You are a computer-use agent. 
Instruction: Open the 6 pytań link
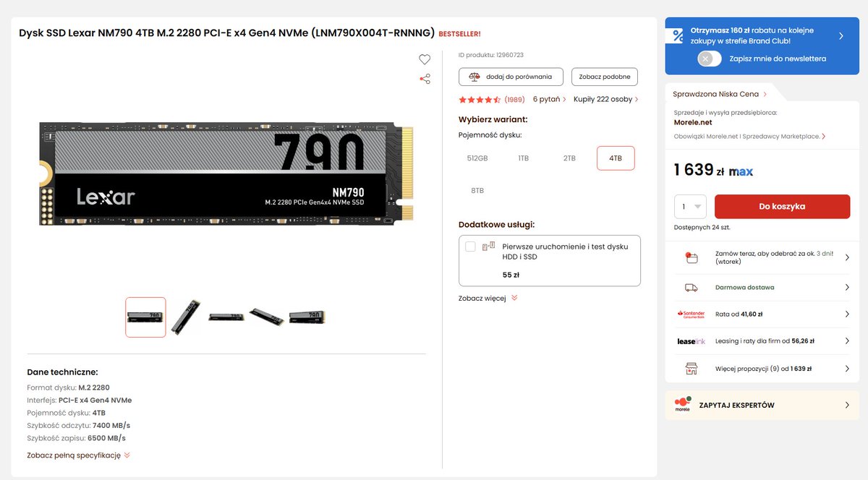point(550,100)
